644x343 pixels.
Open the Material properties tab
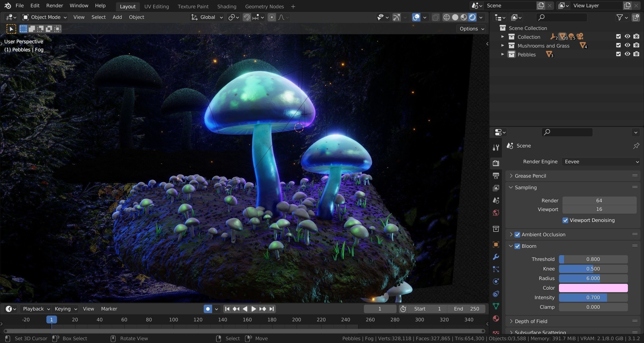click(496, 318)
